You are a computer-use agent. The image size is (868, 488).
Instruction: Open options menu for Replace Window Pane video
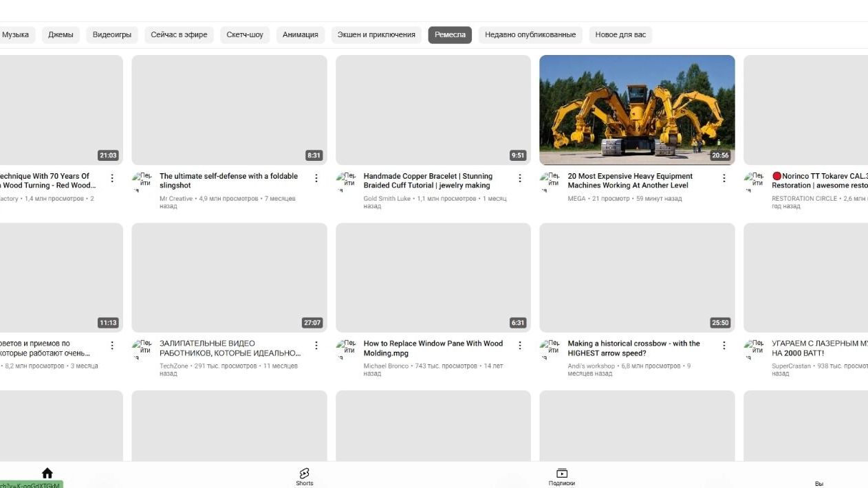click(x=520, y=346)
